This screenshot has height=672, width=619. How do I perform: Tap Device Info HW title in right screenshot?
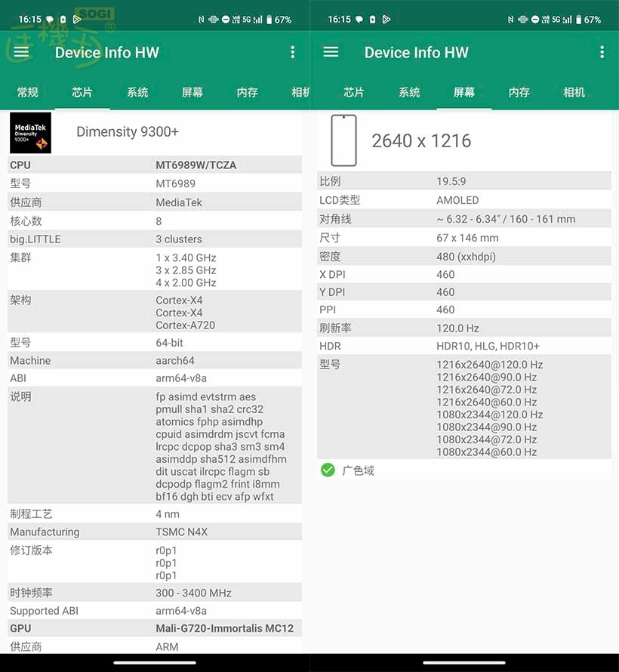pos(417,52)
